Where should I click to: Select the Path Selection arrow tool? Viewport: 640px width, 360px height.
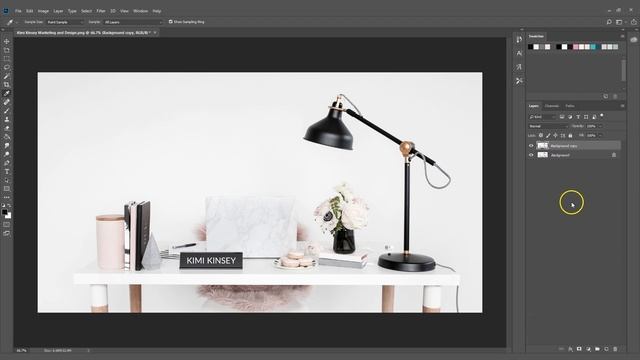point(7,180)
